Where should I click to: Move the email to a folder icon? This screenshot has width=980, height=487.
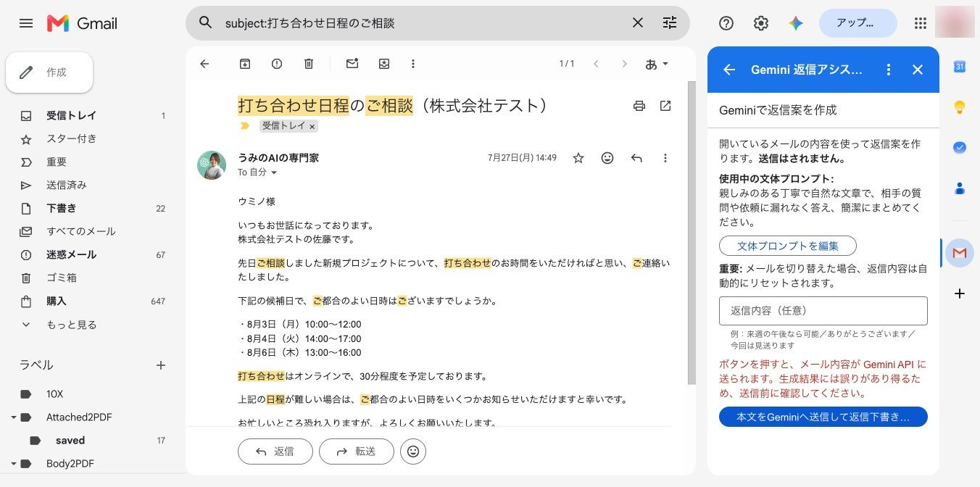(384, 64)
